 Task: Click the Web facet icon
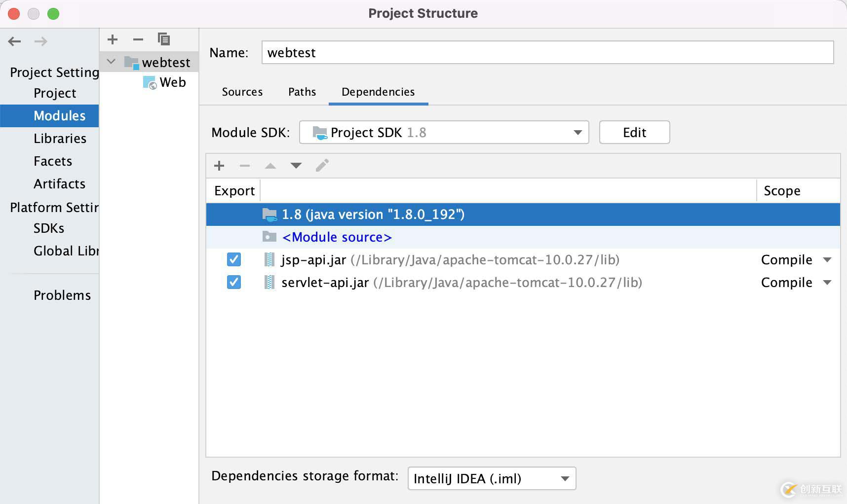[x=150, y=82]
